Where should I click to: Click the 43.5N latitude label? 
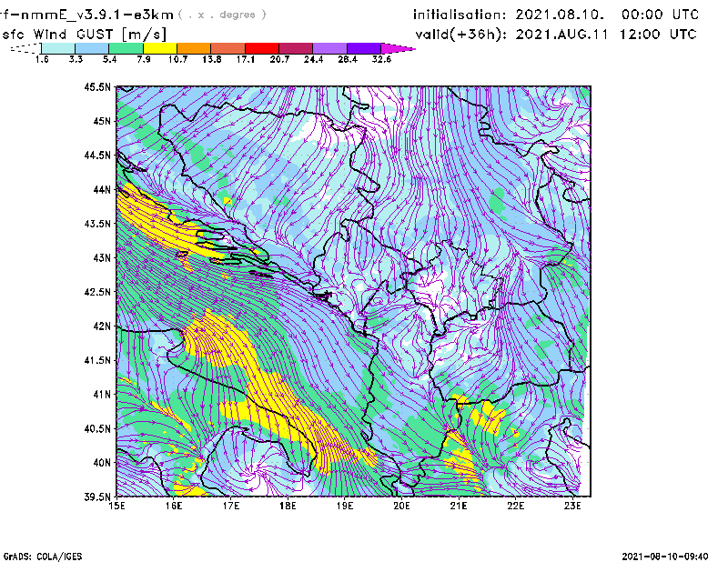click(x=98, y=223)
